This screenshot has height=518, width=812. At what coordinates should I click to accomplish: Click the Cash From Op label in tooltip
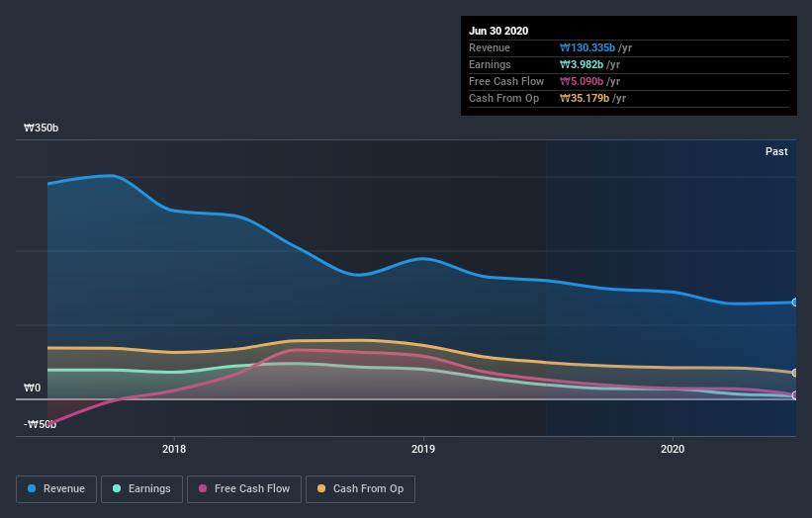pos(503,98)
